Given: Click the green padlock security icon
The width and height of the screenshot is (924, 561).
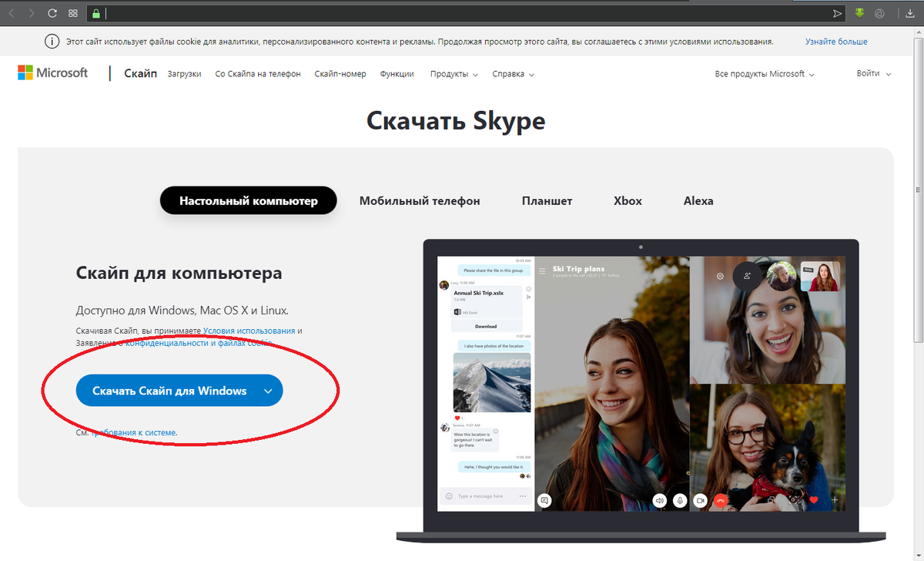Looking at the screenshot, I should 95,13.
